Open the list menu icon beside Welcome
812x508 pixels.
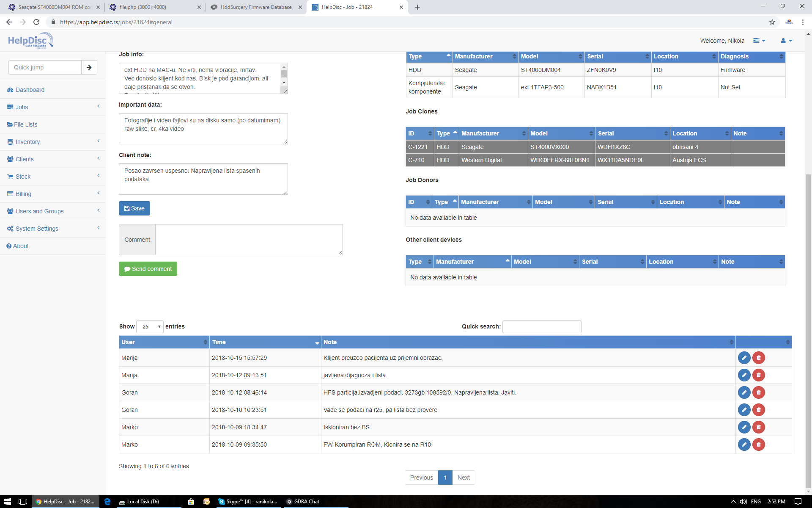point(759,41)
